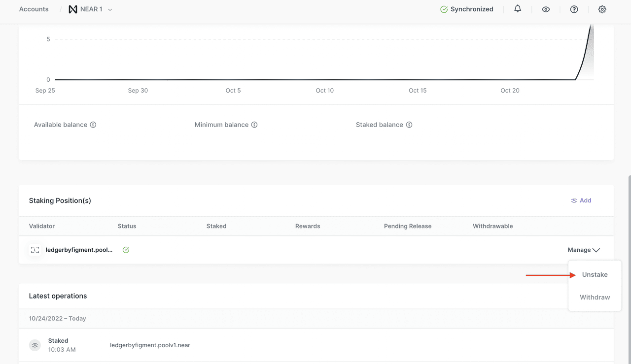
Task: Go to Accounts in the breadcrumb
Action: (x=34, y=9)
